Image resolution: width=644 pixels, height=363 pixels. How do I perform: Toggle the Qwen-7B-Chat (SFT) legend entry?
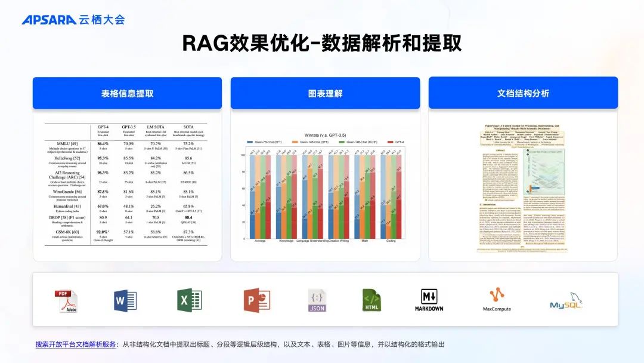tap(266, 142)
